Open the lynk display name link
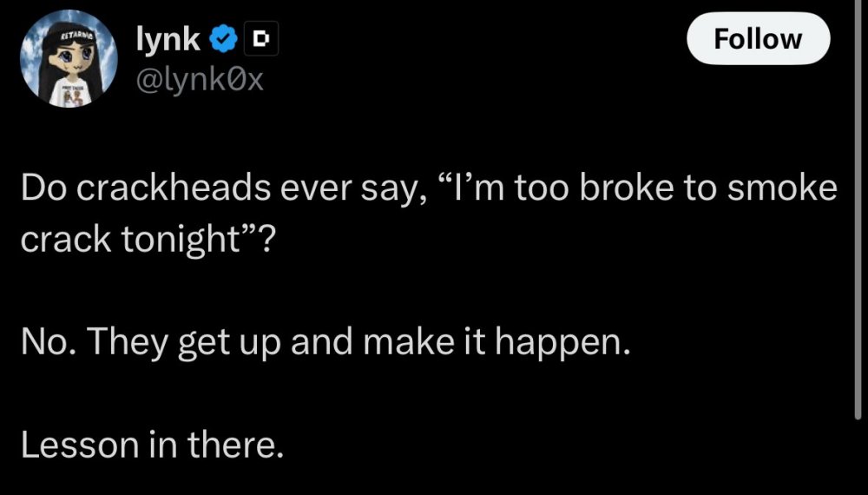Screen dimensions: 868x495 click(169, 39)
